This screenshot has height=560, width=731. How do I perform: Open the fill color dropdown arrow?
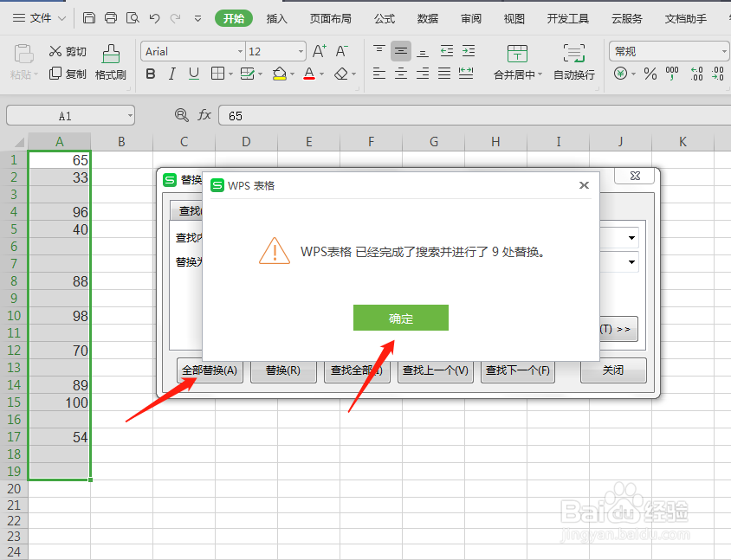coord(292,74)
